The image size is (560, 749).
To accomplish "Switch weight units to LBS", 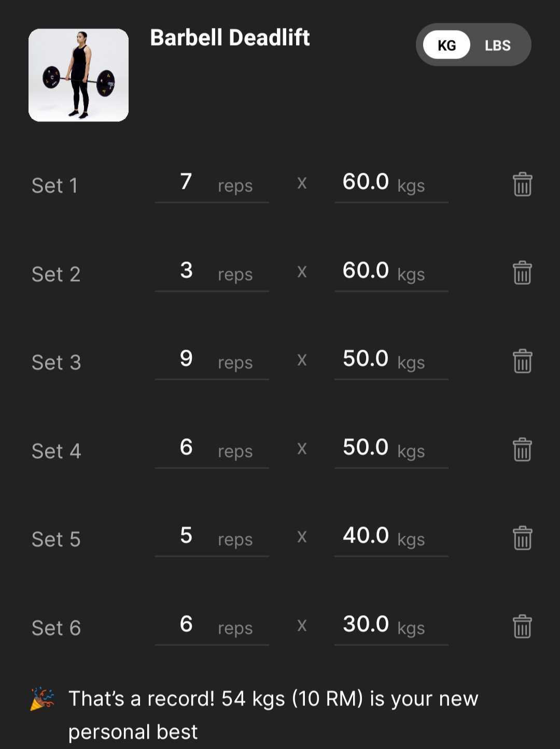I will click(498, 45).
